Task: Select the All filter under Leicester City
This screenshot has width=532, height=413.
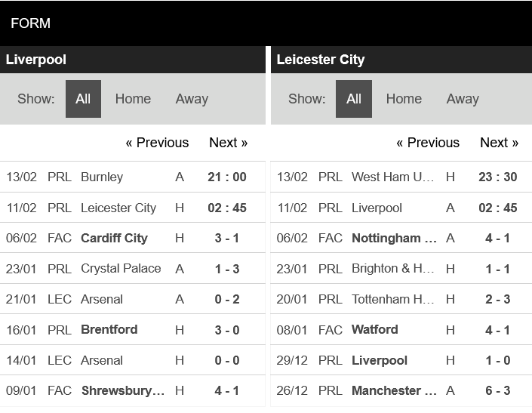Action: 354,99
